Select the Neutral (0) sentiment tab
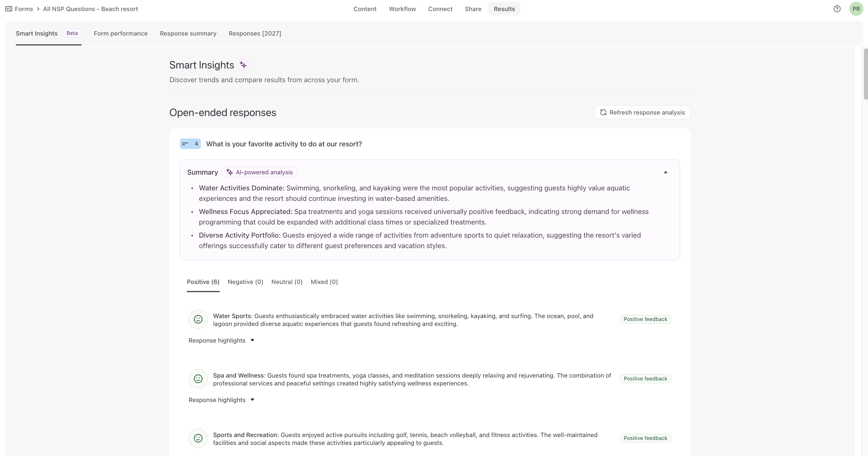The height and width of the screenshot is (456, 868). coord(287,282)
